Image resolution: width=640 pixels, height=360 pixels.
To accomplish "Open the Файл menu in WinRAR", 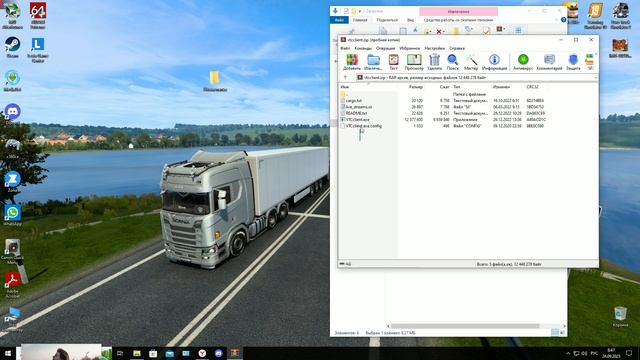I will tap(345, 48).
